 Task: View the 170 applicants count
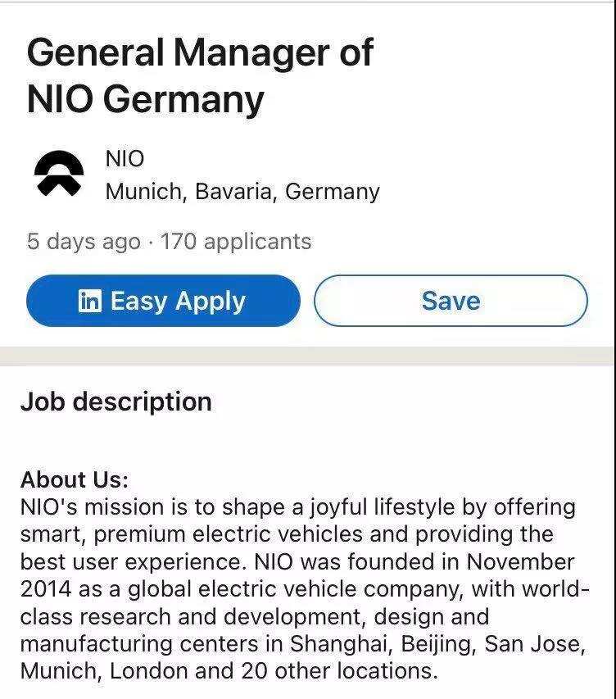click(x=236, y=242)
